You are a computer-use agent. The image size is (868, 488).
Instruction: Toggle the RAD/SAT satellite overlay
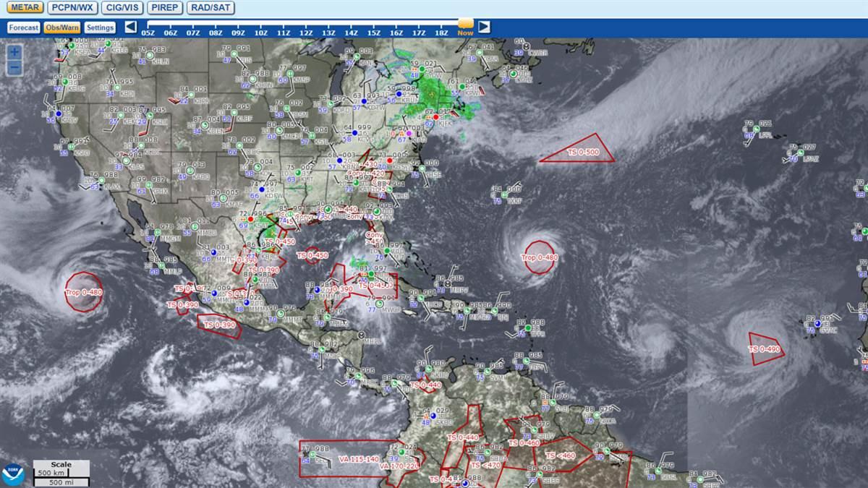[x=210, y=9]
